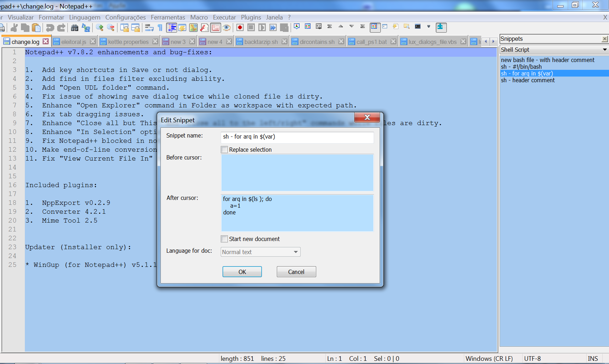Open the Language for doc dropdown
609x364 pixels.
[x=260, y=252]
